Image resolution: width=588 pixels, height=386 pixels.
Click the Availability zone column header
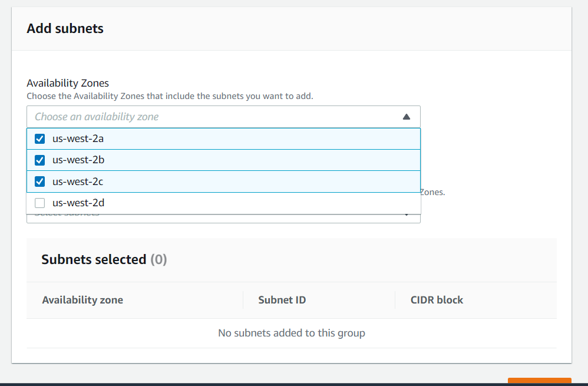click(82, 300)
